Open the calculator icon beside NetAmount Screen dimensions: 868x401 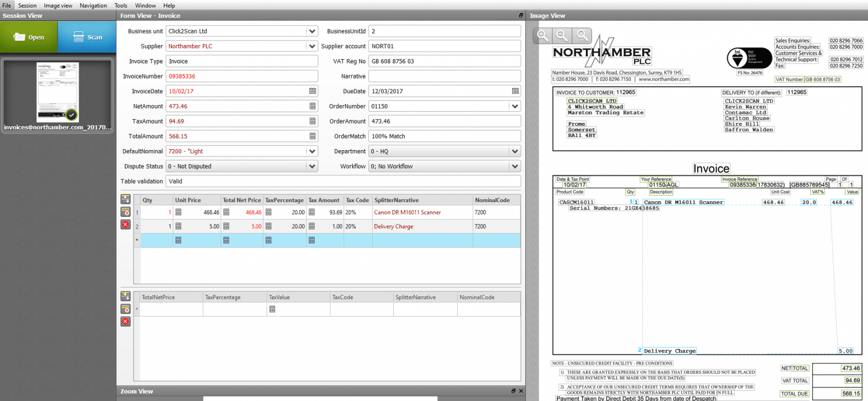[312, 106]
